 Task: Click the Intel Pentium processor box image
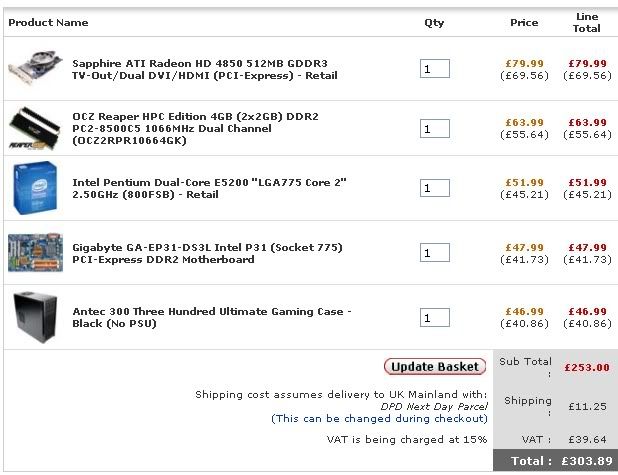click(34, 188)
